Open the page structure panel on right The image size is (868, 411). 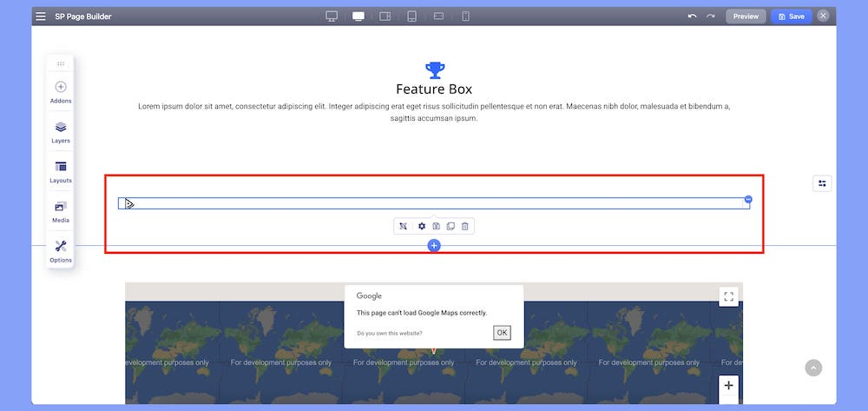(x=822, y=183)
